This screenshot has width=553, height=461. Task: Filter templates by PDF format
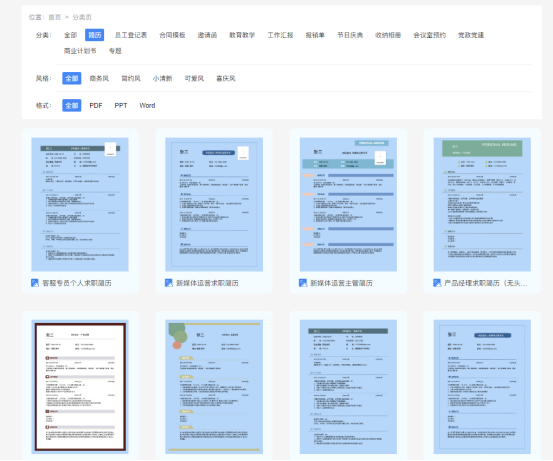pos(96,105)
